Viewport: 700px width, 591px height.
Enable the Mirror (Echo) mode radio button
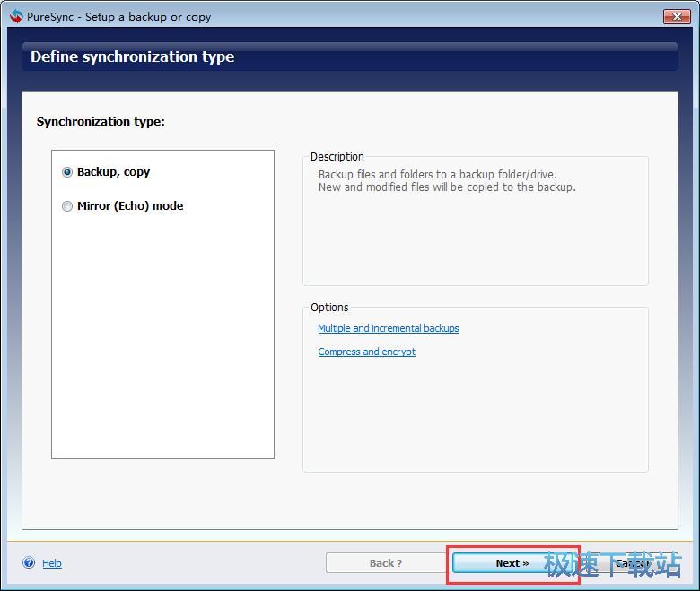click(67, 206)
